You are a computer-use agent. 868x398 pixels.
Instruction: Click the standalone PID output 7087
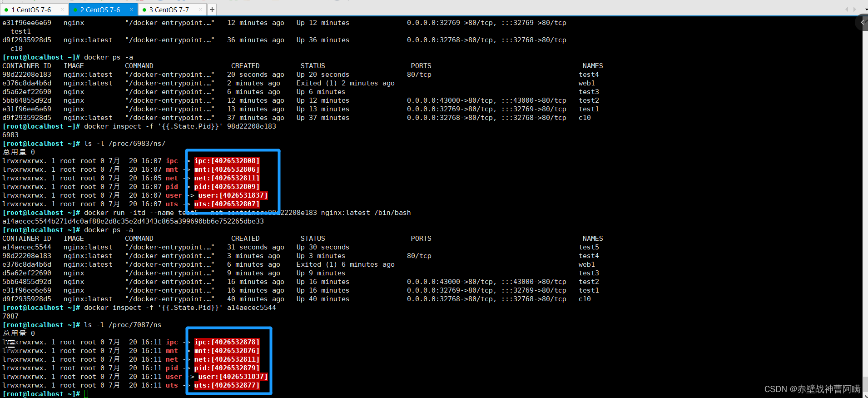pyautogui.click(x=10, y=316)
